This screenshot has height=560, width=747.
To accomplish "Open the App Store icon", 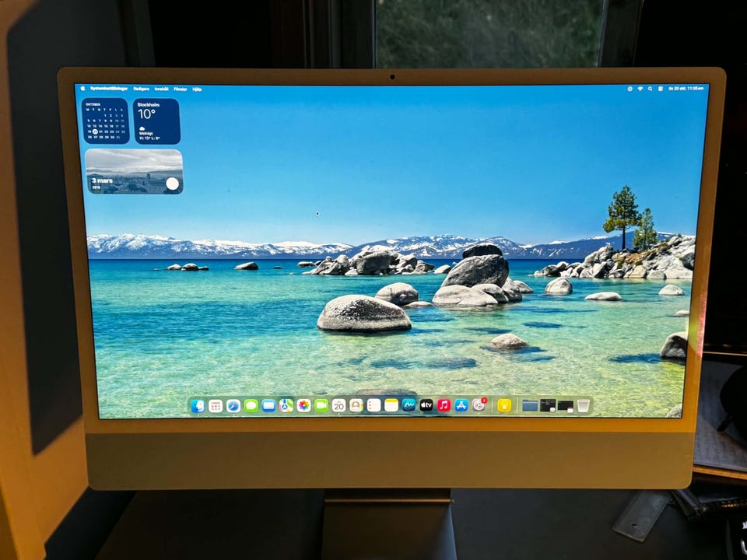I will coord(461,405).
